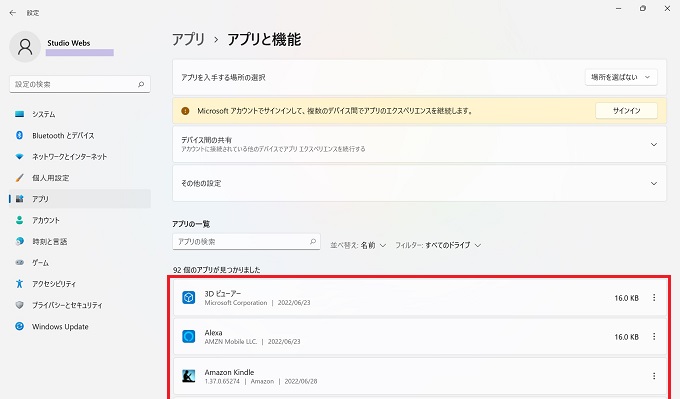The width and height of the screenshot is (680, 399).
Task: Click the back arrow in the title bar
Action: [13, 13]
